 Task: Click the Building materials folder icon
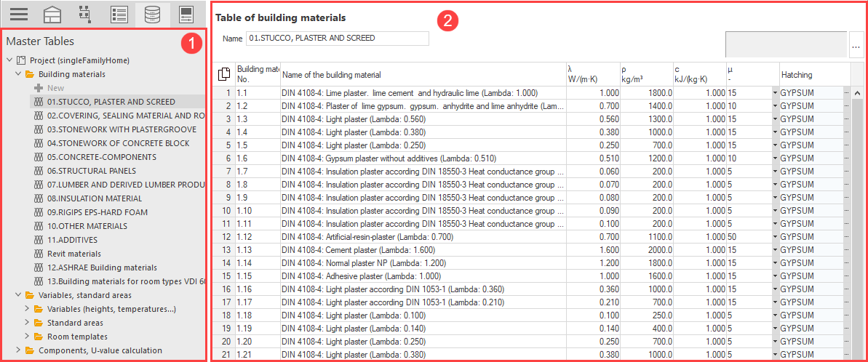30,74
